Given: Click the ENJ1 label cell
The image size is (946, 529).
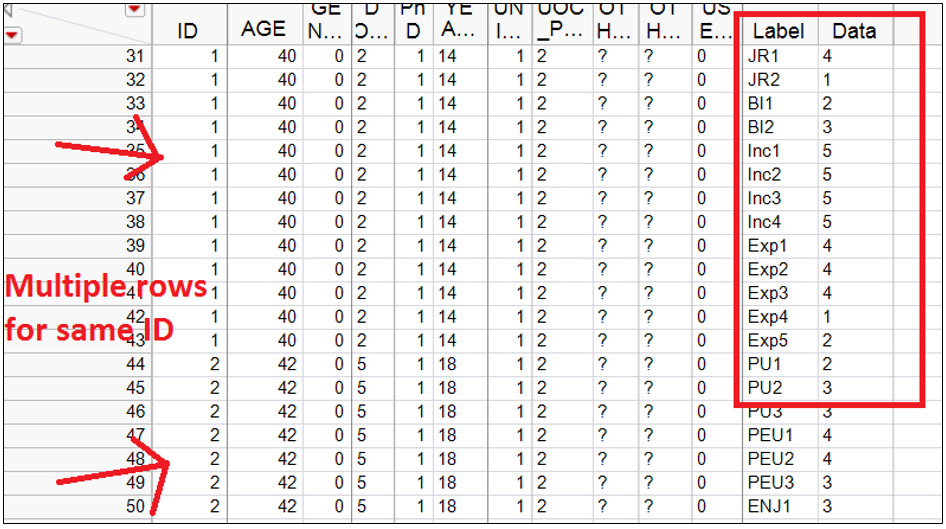Looking at the screenshot, I should point(769,505).
